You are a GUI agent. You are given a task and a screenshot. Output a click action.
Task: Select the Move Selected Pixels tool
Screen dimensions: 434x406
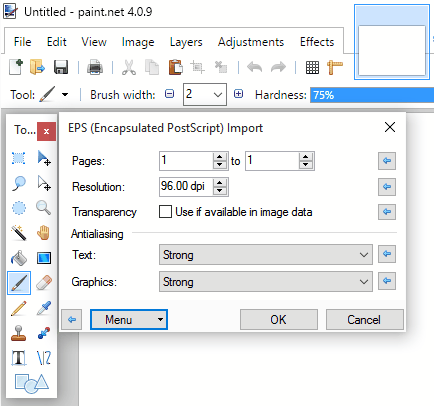(x=44, y=158)
